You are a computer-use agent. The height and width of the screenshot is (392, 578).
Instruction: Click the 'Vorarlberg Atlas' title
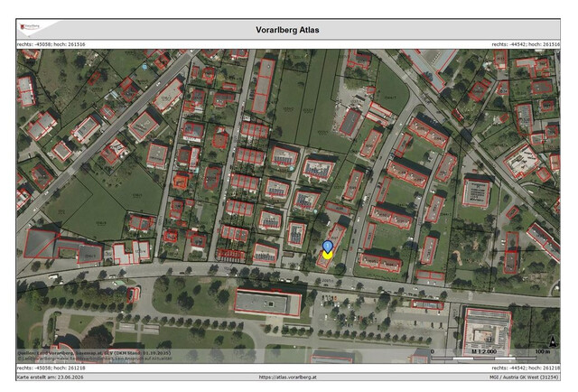(287, 30)
